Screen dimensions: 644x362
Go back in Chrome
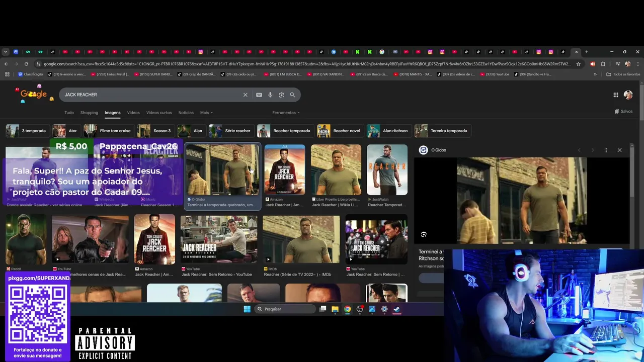pyautogui.click(x=6, y=64)
